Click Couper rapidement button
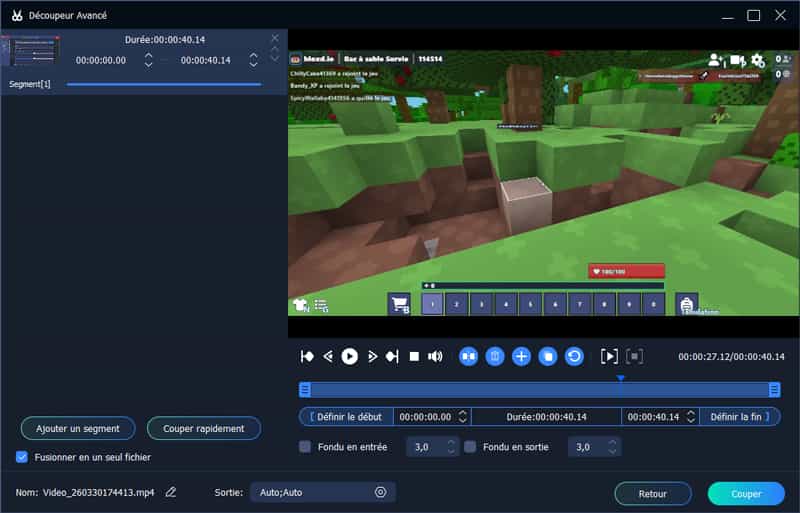800x513 pixels. click(x=204, y=428)
